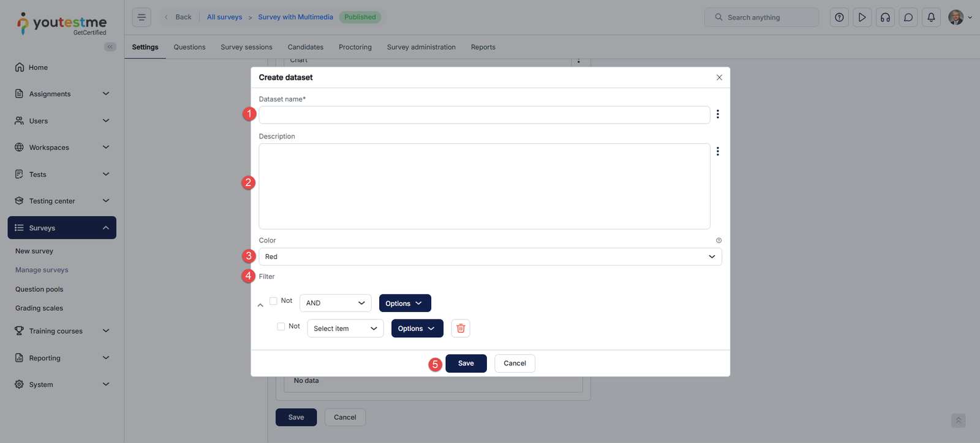Screen dimensions: 980x443
Task: Open the notifications bell icon
Action: coord(931,17)
